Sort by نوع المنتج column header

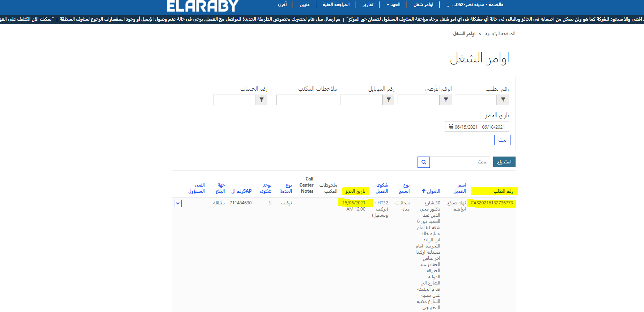[404, 188]
